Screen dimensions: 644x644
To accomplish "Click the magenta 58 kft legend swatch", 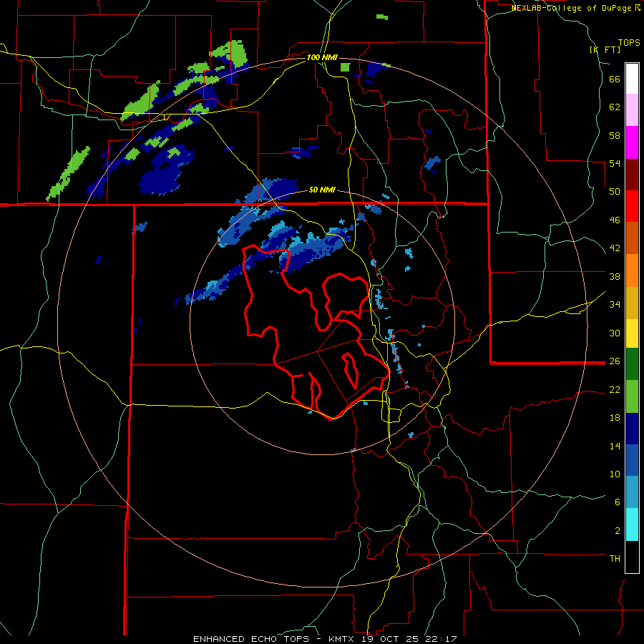I will (632, 142).
